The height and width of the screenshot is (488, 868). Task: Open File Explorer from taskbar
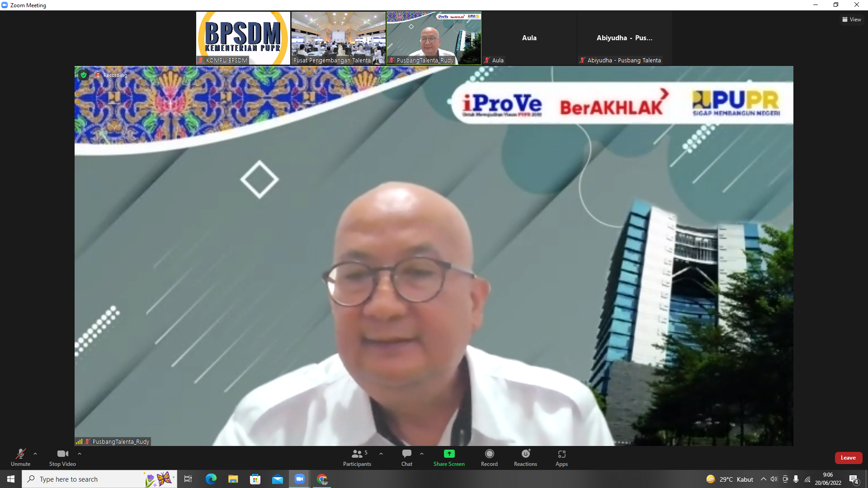(233, 479)
